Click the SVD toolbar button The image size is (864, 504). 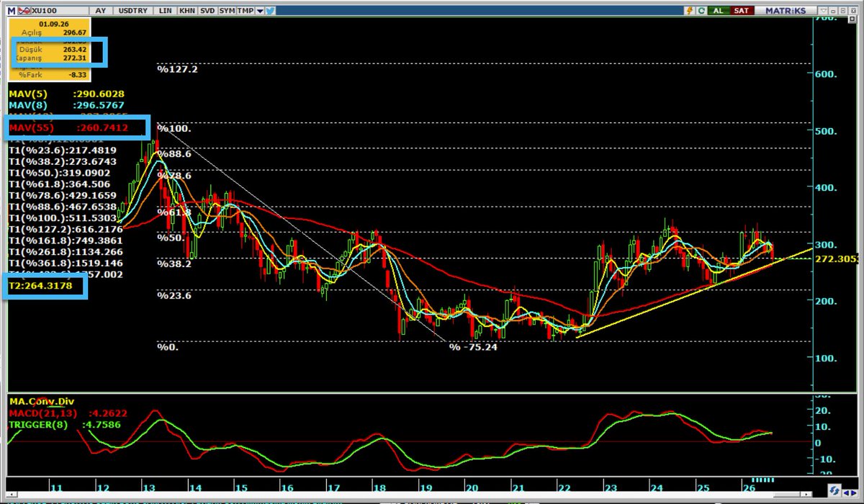[207, 11]
